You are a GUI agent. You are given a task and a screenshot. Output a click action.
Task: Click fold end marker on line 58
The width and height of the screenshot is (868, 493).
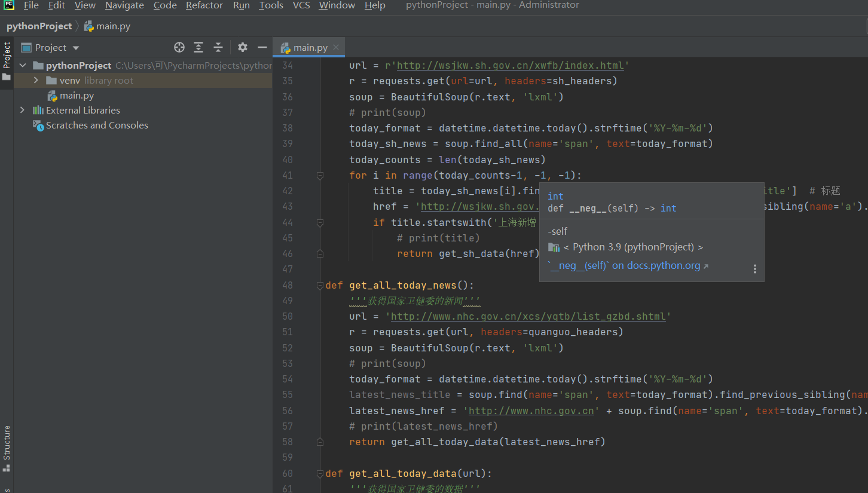point(320,442)
